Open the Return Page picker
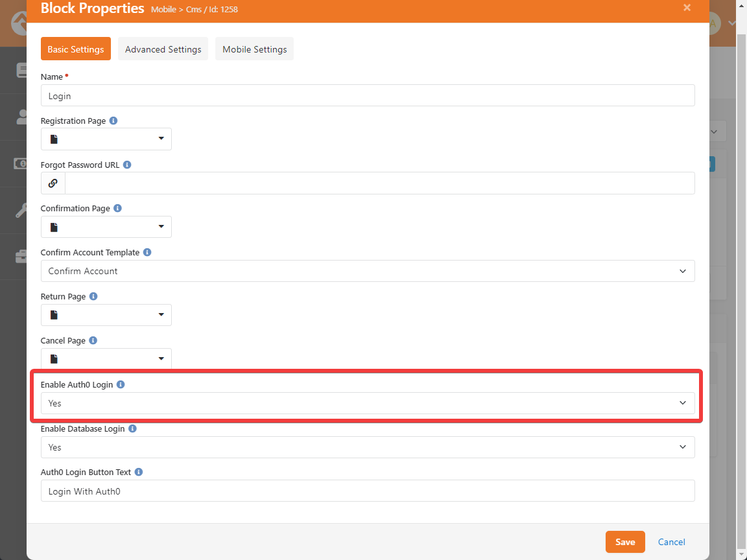The image size is (747, 560). click(106, 315)
